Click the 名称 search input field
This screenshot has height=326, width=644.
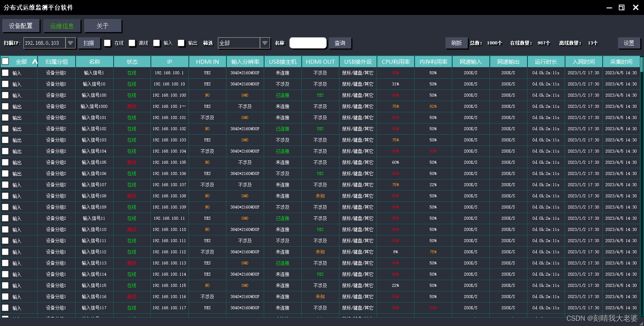[308, 43]
